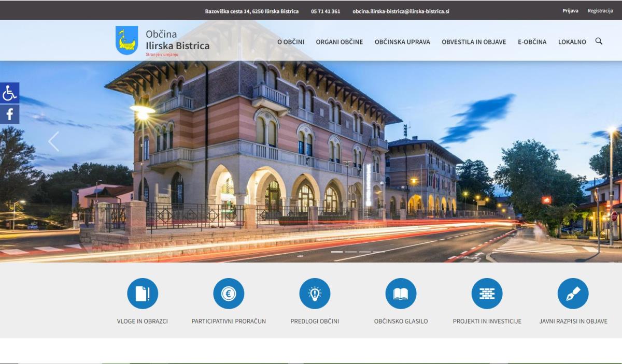Open the OBČINSKA UPRAVA menu
Viewport: 622px width, 364px height.
(402, 42)
